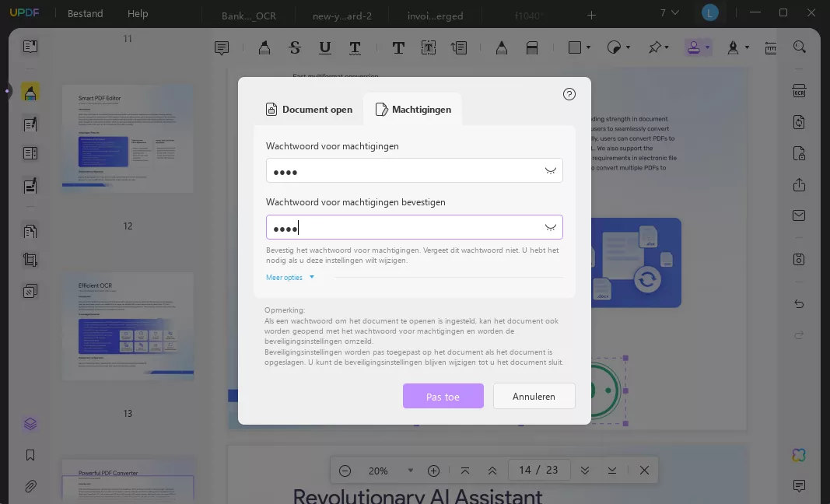Add a new tab with plus button
Image resolution: width=830 pixels, height=504 pixels.
(591, 16)
